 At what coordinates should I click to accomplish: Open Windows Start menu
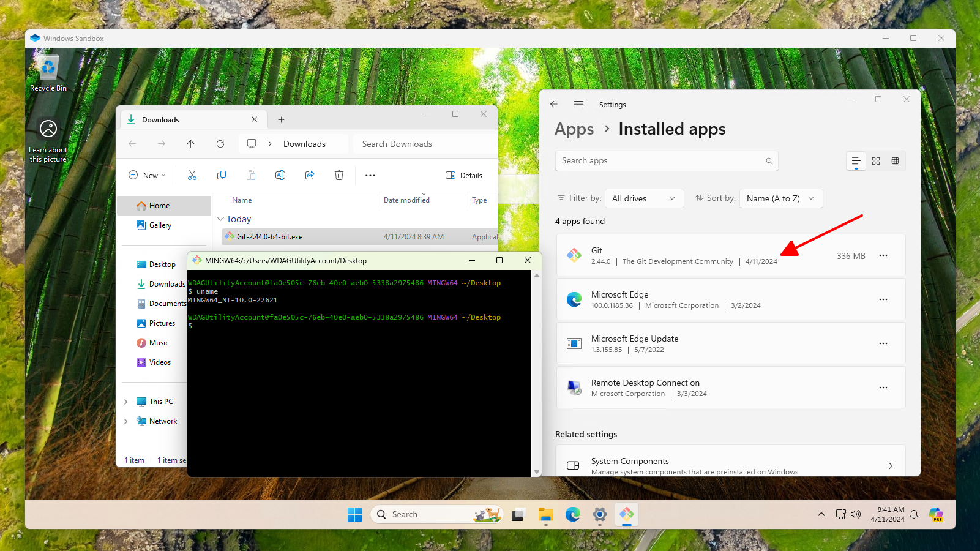[355, 514]
